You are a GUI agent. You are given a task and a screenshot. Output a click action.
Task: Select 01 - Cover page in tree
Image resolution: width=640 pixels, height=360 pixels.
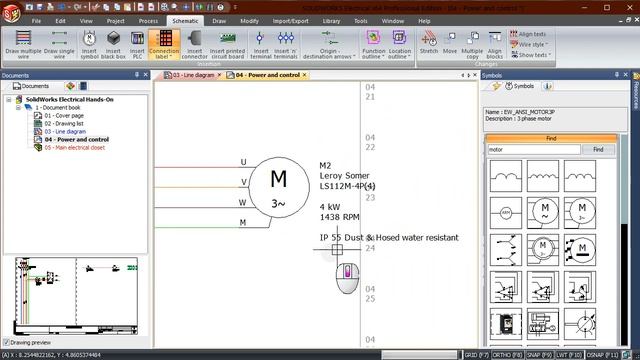coord(64,116)
